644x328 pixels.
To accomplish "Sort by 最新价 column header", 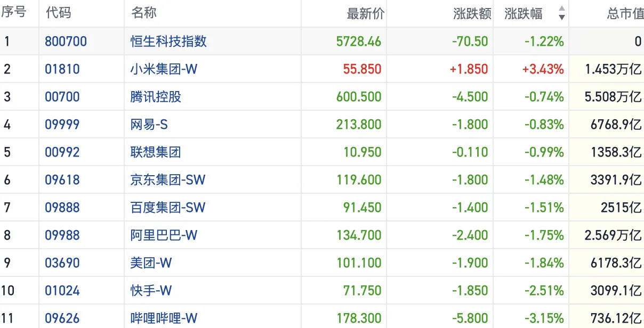I will (x=365, y=14).
